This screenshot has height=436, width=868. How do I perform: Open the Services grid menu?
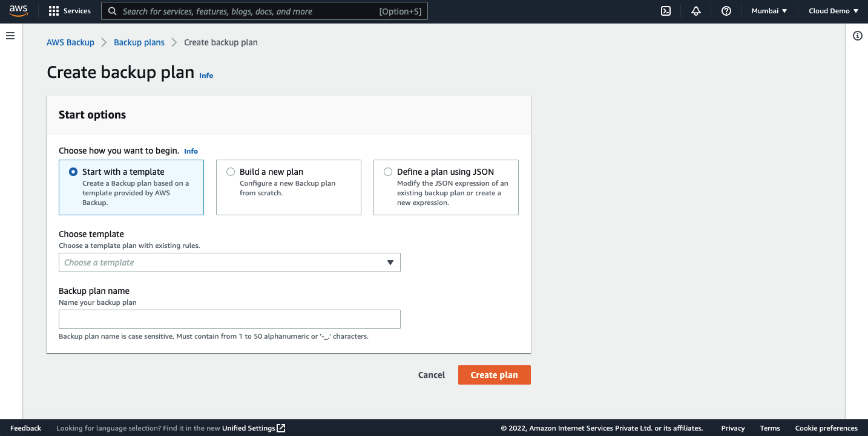[x=54, y=11]
